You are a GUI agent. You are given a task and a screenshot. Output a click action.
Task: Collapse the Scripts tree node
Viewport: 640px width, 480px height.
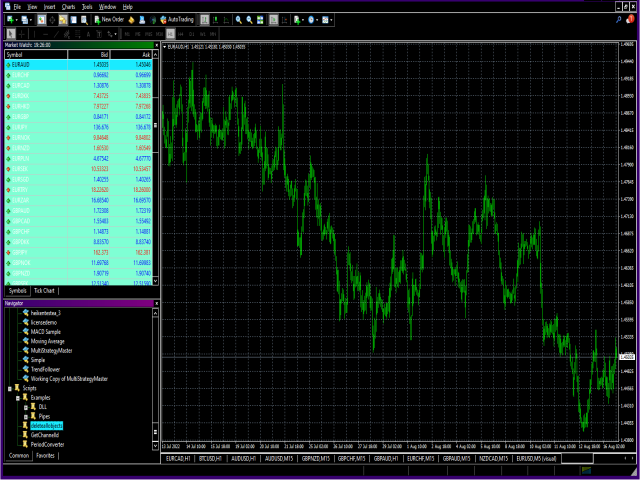coord(10,389)
